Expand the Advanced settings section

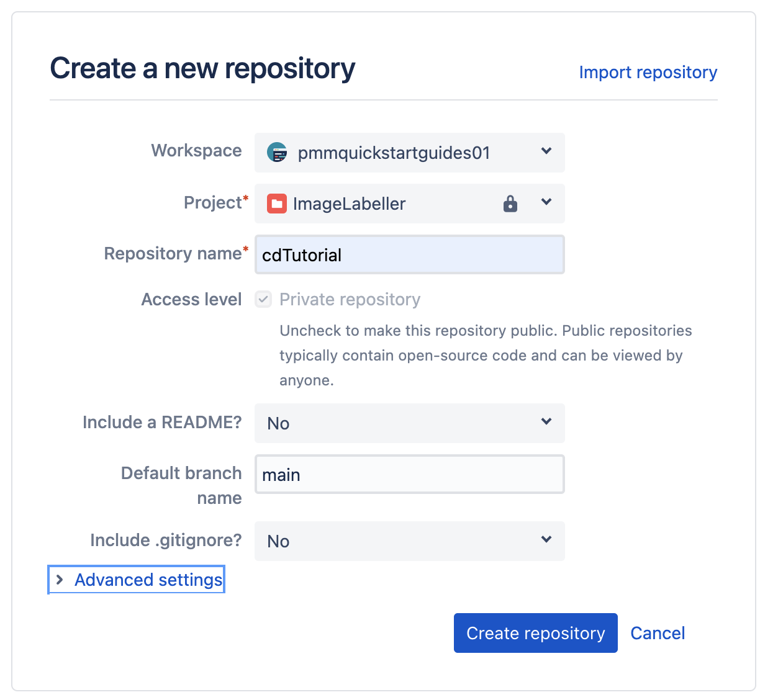pyautogui.click(x=148, y=579)
